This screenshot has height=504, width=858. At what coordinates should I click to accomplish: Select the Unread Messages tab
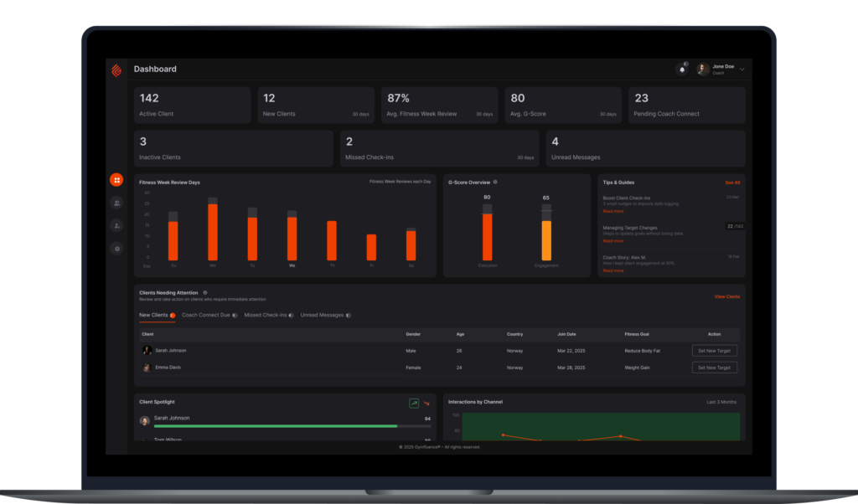[x=325, y=315]
